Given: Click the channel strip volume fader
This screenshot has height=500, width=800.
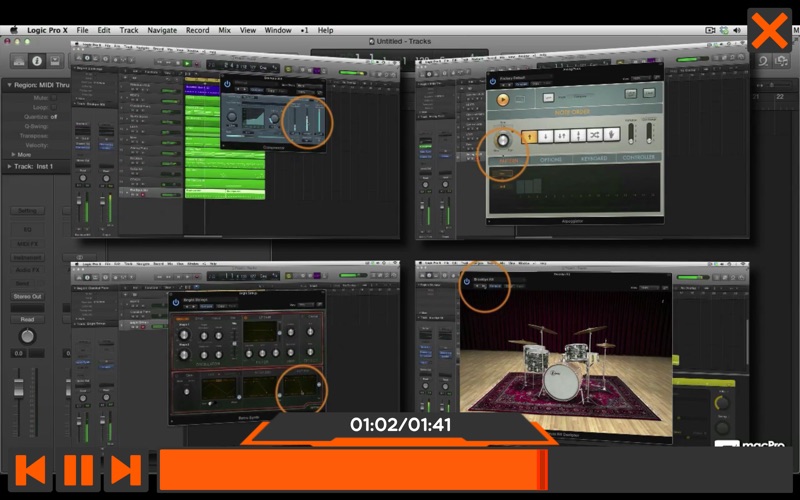Looking at the screenshot, I should [18, 388].
